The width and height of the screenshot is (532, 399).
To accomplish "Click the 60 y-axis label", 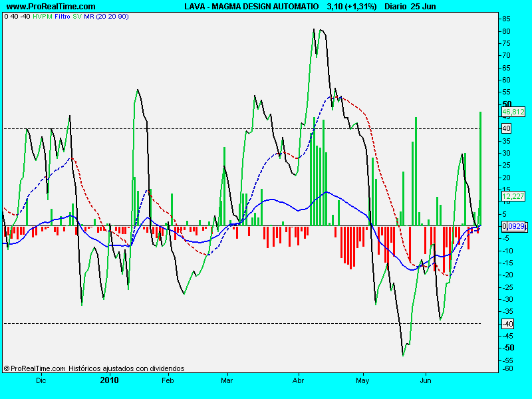I will pos(506,80).
